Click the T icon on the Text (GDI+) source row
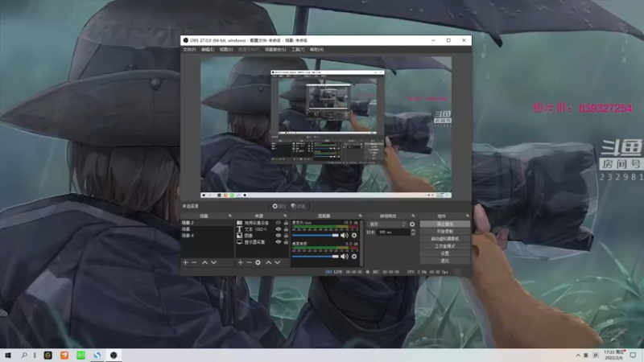 (x=239, y=229)
